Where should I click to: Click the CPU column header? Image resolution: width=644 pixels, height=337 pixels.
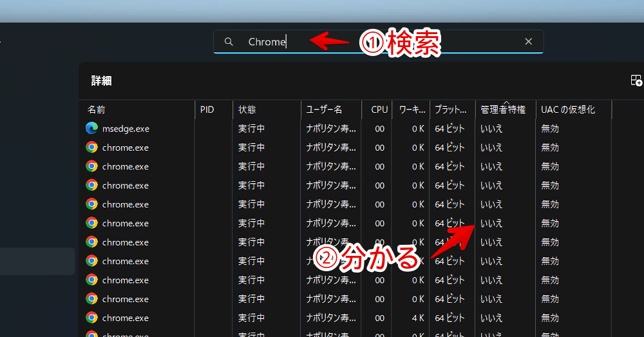(x=379, y=110)
